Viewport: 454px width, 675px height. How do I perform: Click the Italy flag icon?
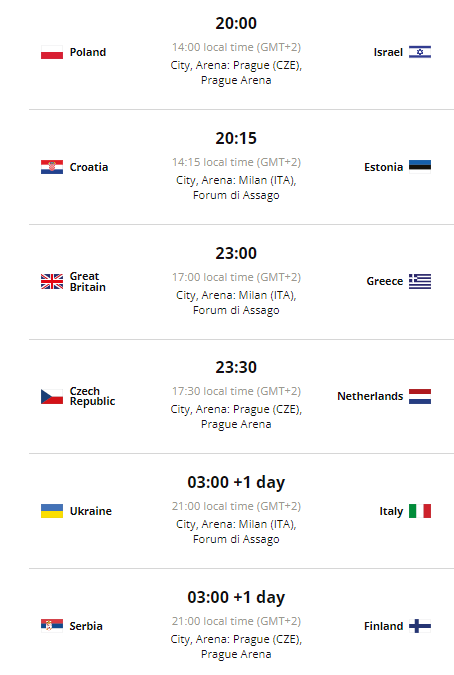[x=420, y=511]
